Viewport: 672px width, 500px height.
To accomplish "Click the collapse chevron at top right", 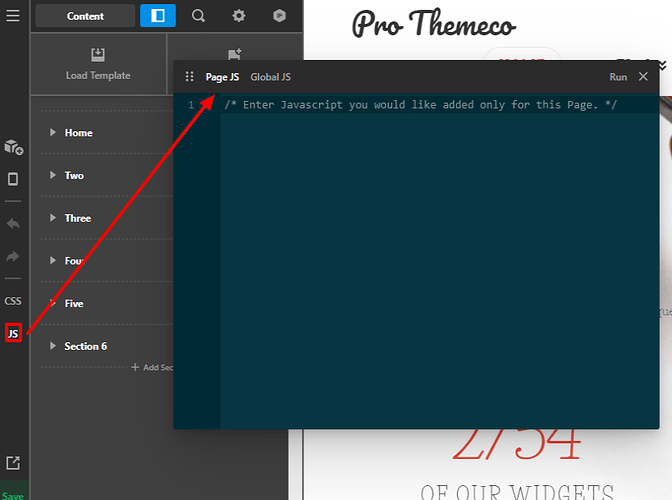I will pyautogui.click(x=663, y=66).
